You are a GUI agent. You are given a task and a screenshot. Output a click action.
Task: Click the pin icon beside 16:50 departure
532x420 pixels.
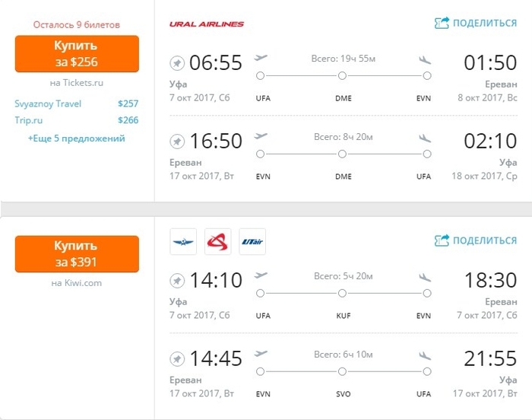pyautogui.click(x=177, y=142)
